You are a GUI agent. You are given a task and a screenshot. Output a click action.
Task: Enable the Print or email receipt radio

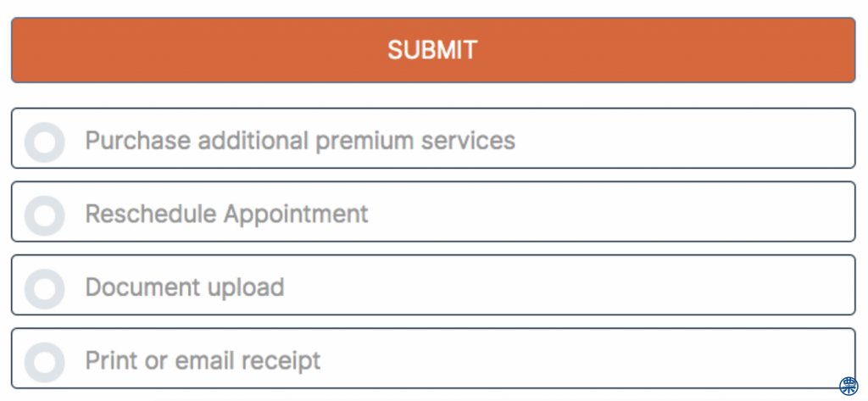coord(44,362)
